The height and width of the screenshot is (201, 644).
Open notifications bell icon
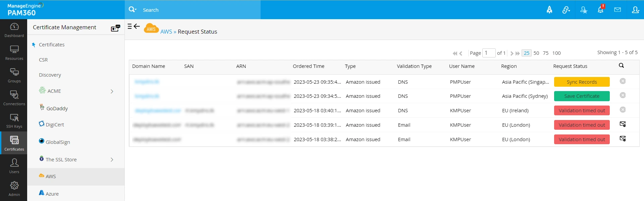pyautogui.click(x=600, y=10)
